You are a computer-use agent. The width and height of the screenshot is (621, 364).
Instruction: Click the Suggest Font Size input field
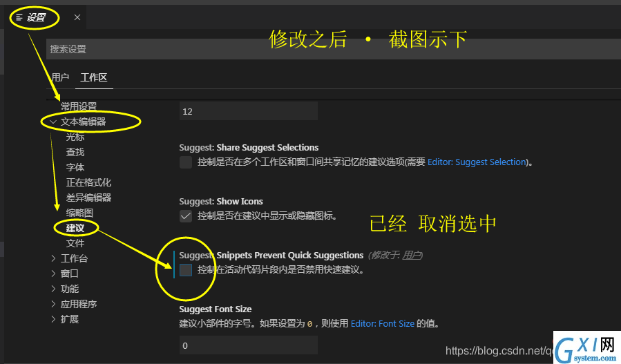coord(248,345)
